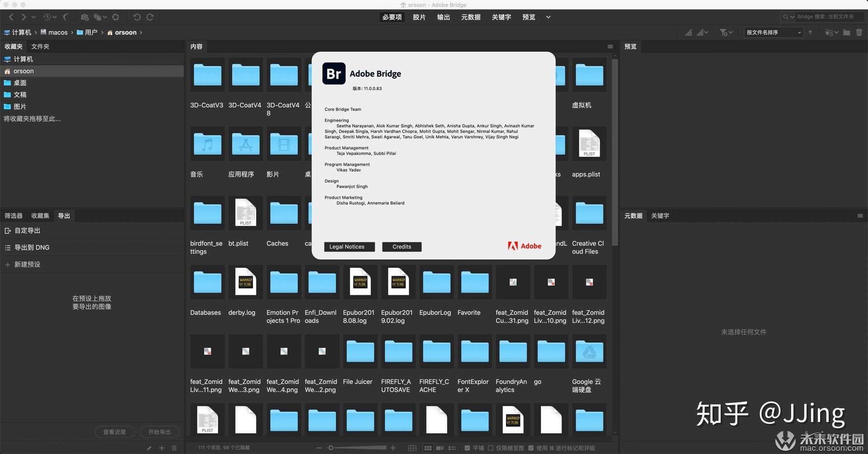The width and height of the screenshot is (868, 454).
Task: Click the new folder icon on the right toolbar
Action: (x=846, y=33)
